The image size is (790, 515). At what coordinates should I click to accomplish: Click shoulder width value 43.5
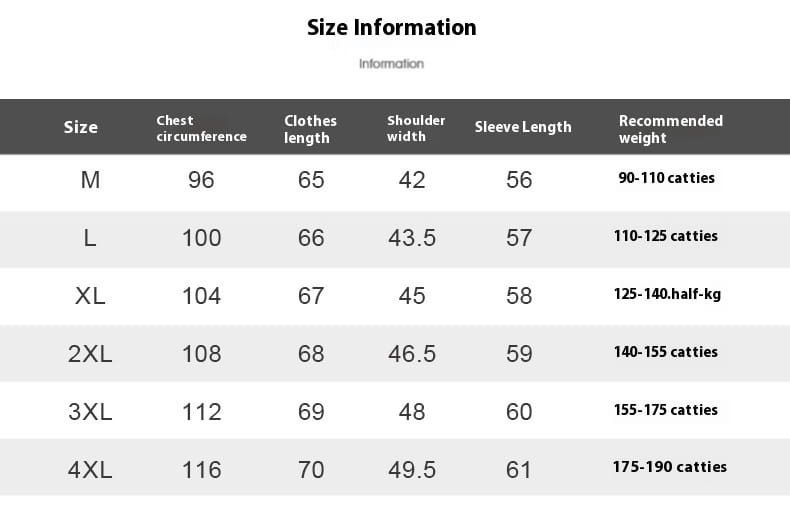click(x=412, y=238)
